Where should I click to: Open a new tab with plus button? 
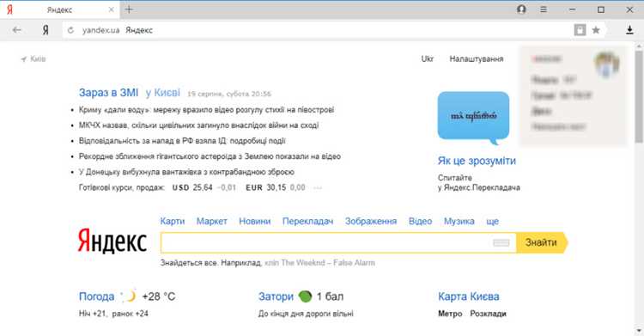pyautogui.click(x=129, y=9)
